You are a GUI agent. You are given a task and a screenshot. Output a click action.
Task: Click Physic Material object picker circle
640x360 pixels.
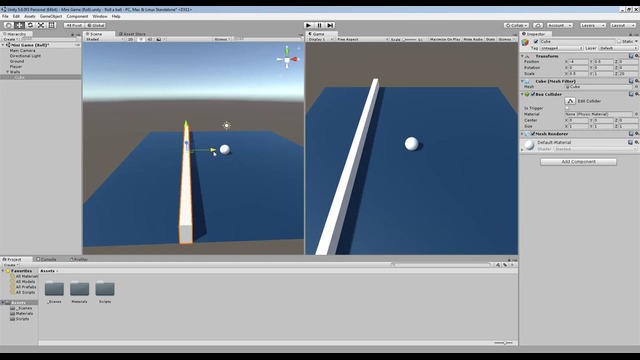coord(636,114)
